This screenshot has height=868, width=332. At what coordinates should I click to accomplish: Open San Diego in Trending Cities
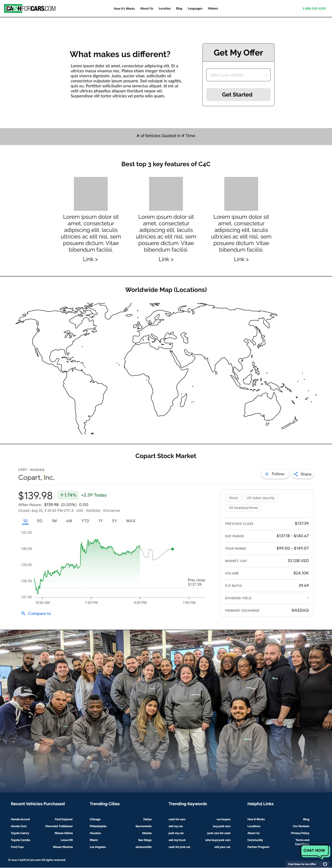click(x=145, y=840)
